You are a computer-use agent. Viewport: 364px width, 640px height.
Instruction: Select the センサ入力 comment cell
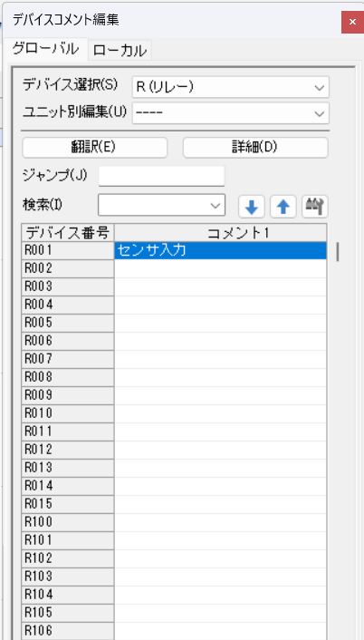click(221, 250)
